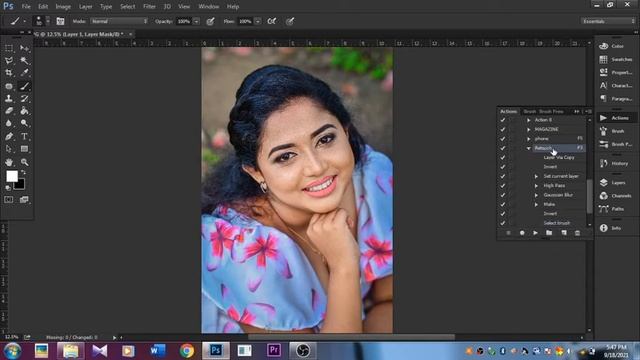Screen dimensions: 640x360
Task: Select the Eyedropper tool
Action: [24, 73]
